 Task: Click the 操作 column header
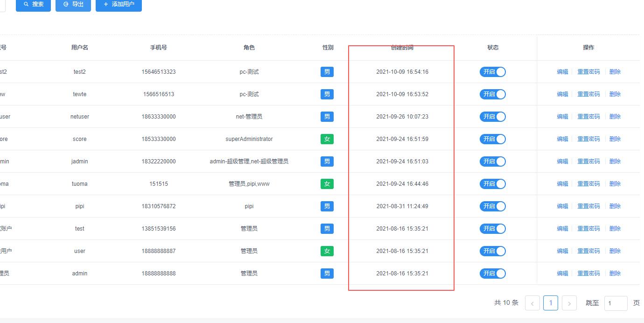(x=589, y=48)
